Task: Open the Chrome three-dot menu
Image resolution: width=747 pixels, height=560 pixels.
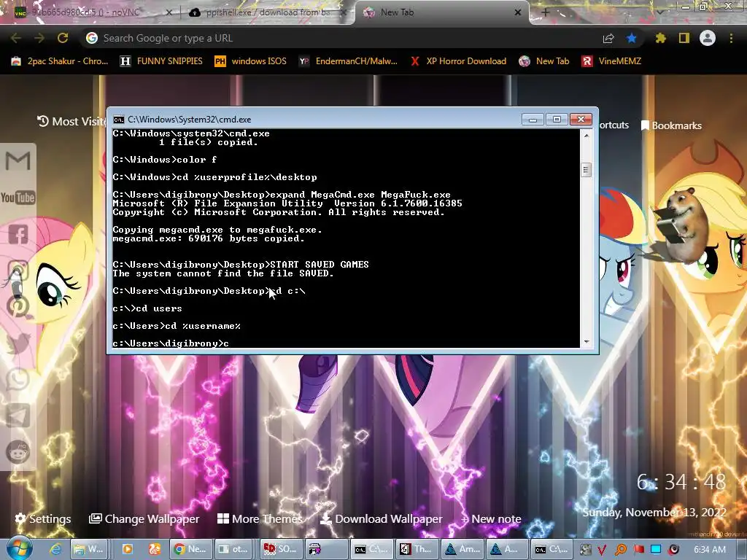Action: (731, 38)
